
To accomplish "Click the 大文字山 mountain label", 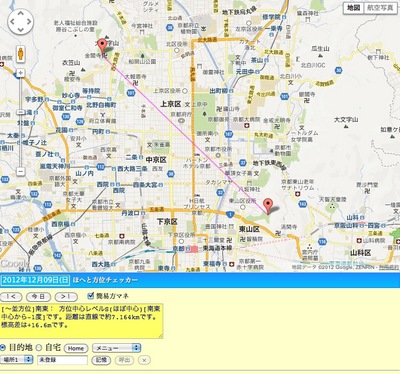I will click(x=346, y=119).
